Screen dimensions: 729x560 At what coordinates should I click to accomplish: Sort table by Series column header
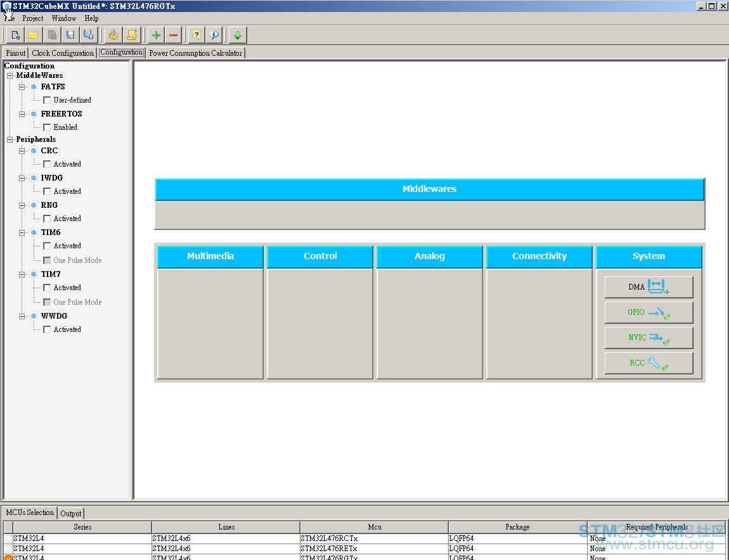point(82,527)
